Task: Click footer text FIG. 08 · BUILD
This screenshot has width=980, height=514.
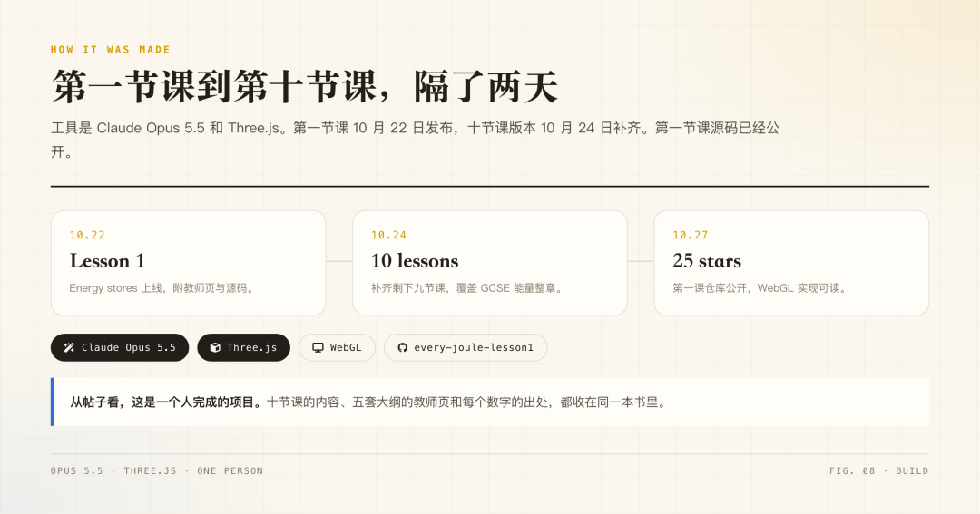Action: point(878,470)
